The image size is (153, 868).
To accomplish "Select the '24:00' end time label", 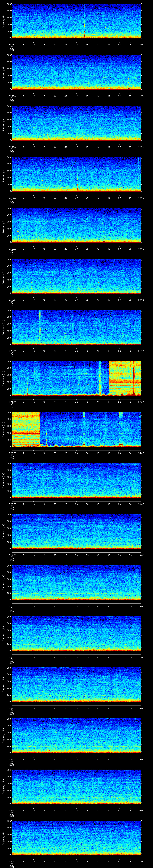I will click(x=141, y=504).
